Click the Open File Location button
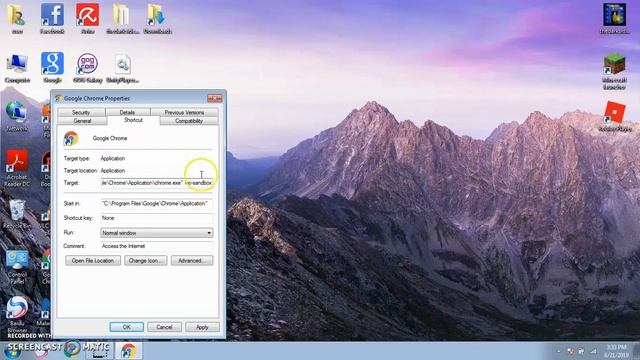The image size is (640, 360). pos(93,260)
